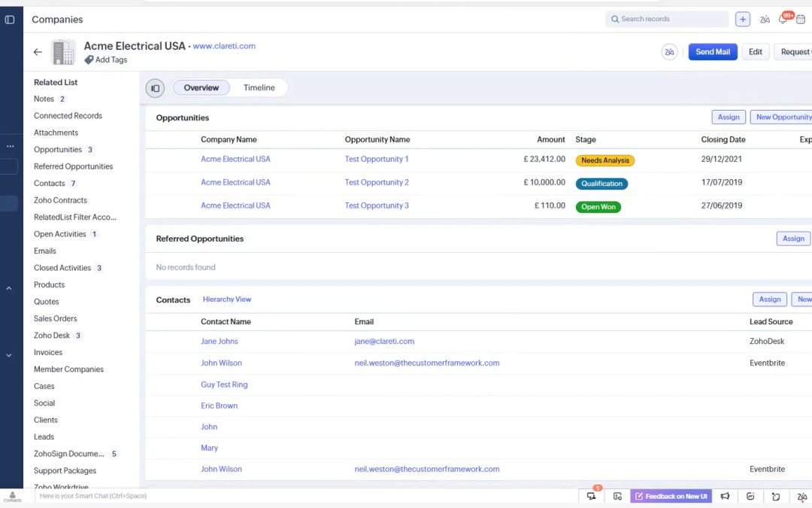Click Assign in Referred Opportunities section
The image size is (812, 508).
793,239
